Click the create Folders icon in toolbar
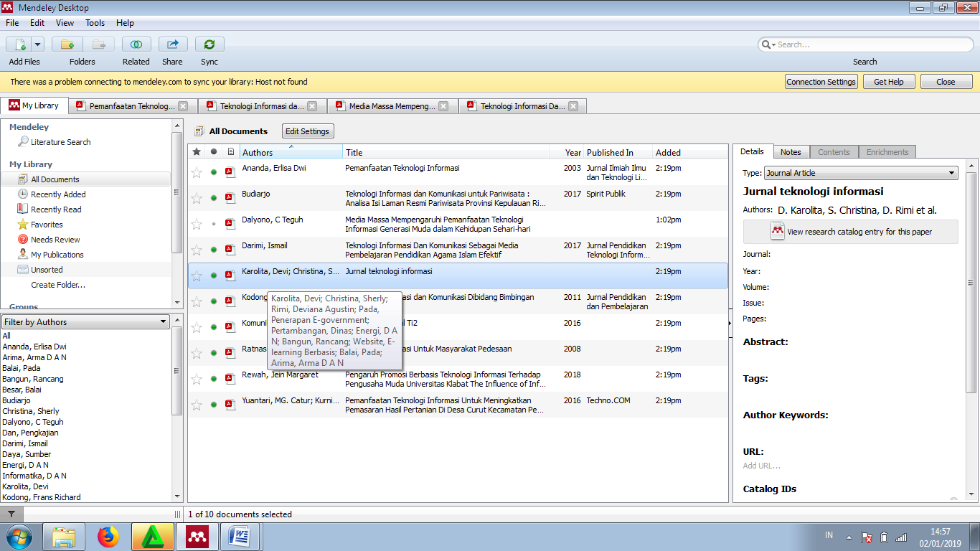Screen dimensions: 980x551 67,44
